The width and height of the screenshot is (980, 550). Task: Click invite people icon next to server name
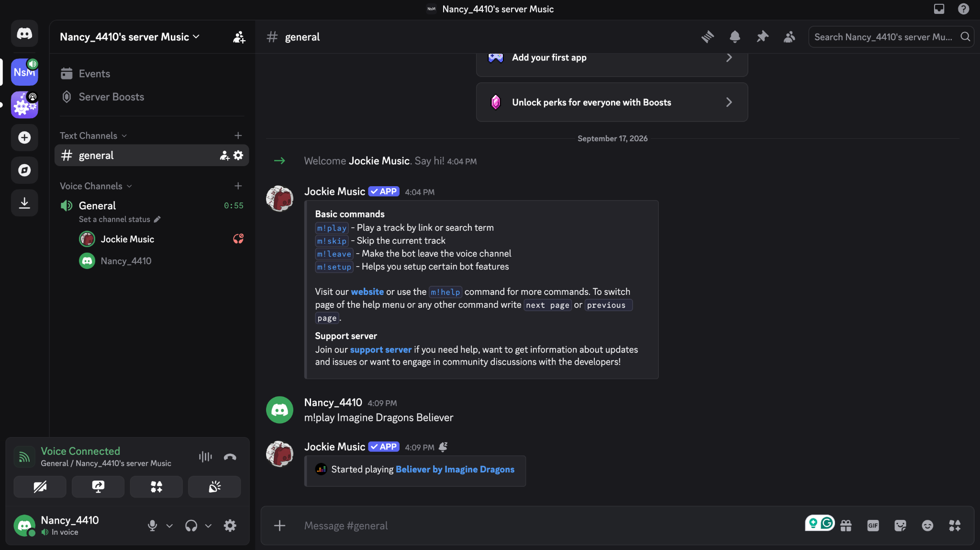(239, 37)
